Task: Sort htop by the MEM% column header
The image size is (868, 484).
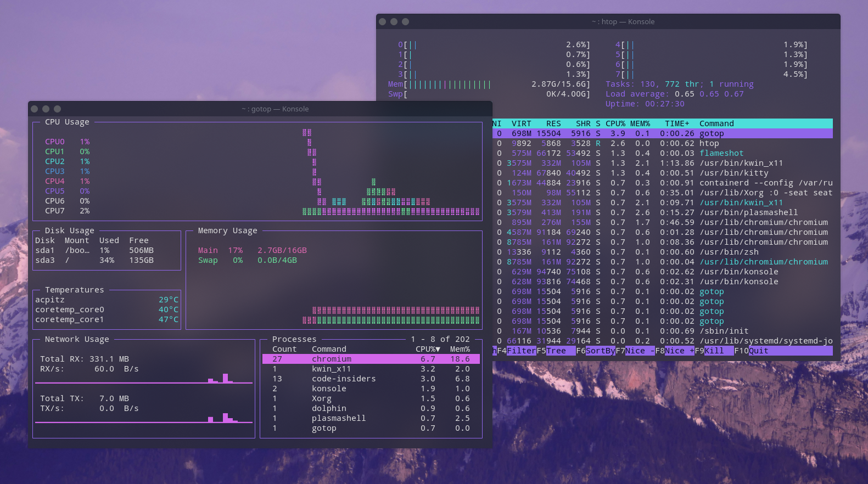Action: [640, 123]
